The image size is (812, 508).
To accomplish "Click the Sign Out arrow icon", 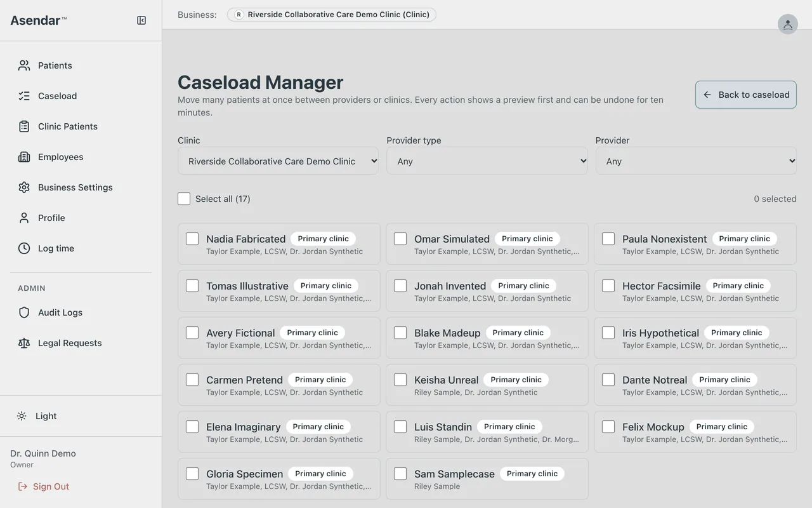I will point(23,486).
